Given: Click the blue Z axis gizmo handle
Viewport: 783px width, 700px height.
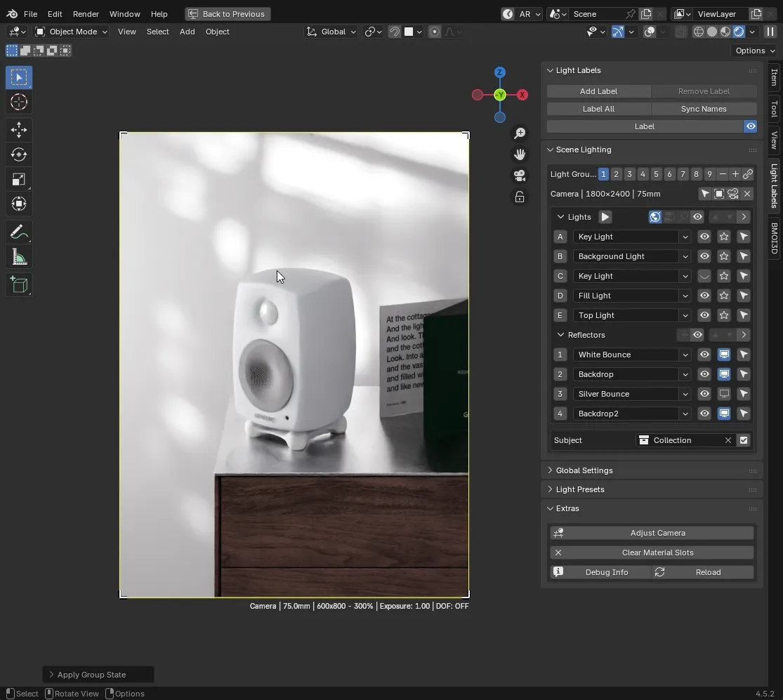Looking at the screenshot, I should click(499, 72).
